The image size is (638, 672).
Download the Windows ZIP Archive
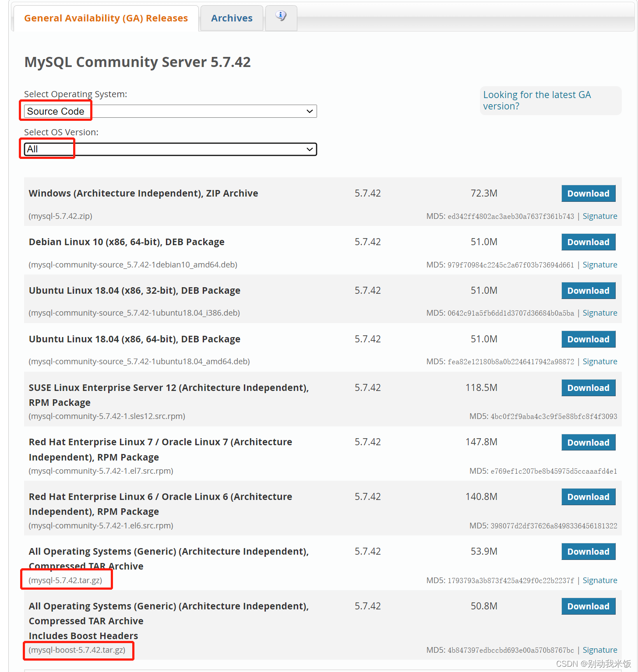(x=588, y=193)
